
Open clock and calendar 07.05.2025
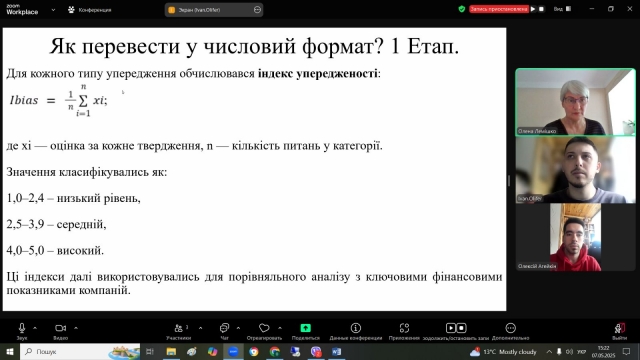603,351
